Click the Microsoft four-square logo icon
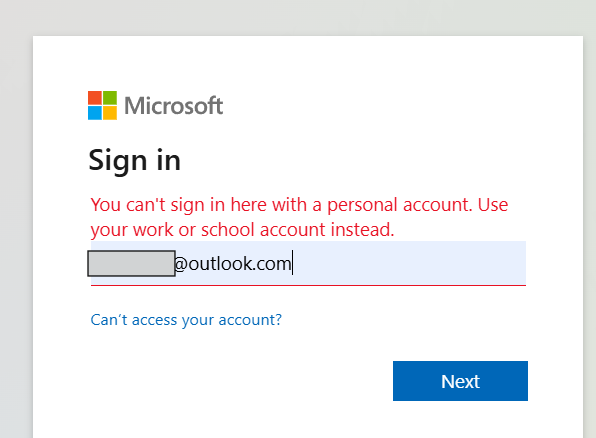596x438 pixels. pos(102,105)
